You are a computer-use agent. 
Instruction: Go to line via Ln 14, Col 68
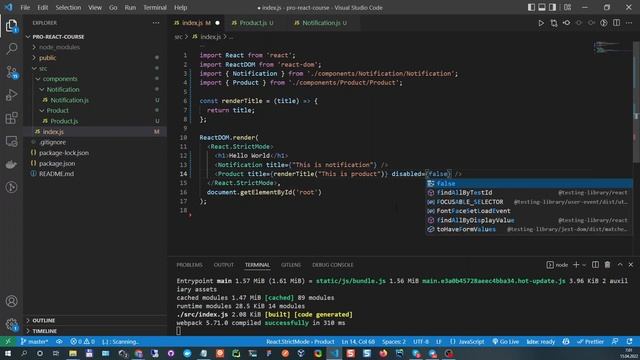pyautogui.click(x=358, y=342)
